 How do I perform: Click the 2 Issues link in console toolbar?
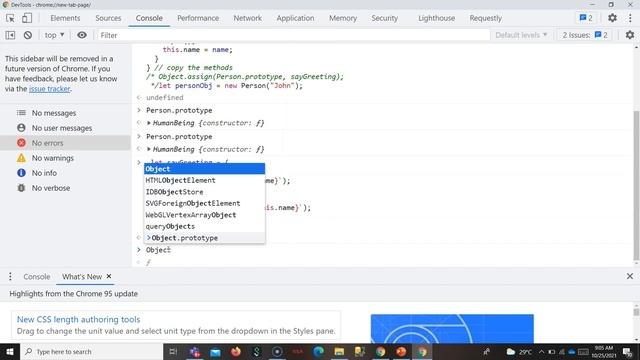point(585,35)
